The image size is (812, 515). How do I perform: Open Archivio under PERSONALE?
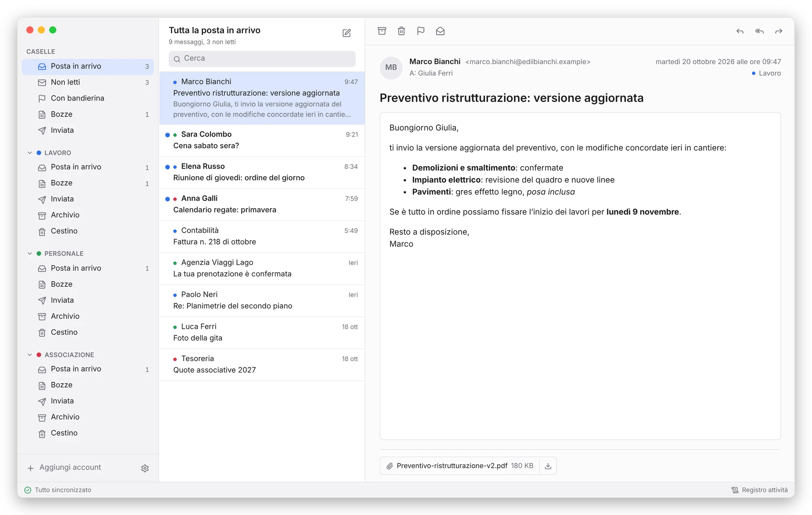[88, 316]
